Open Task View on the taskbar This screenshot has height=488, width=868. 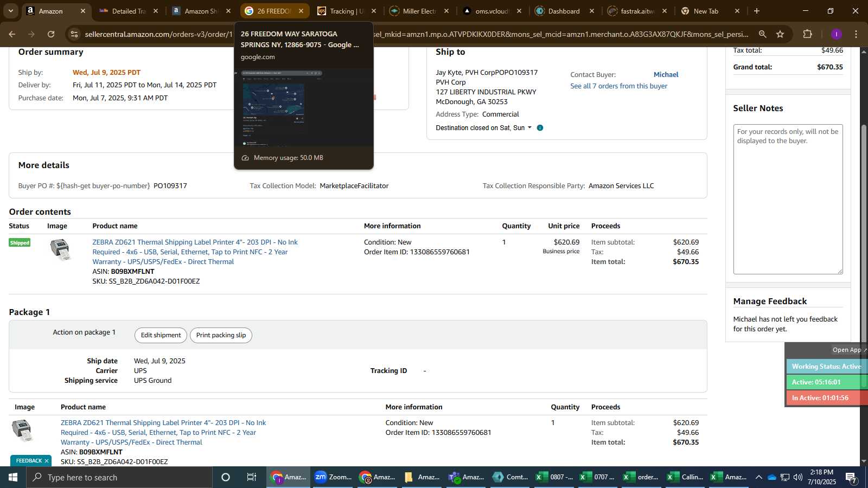[x=251, y=477]
